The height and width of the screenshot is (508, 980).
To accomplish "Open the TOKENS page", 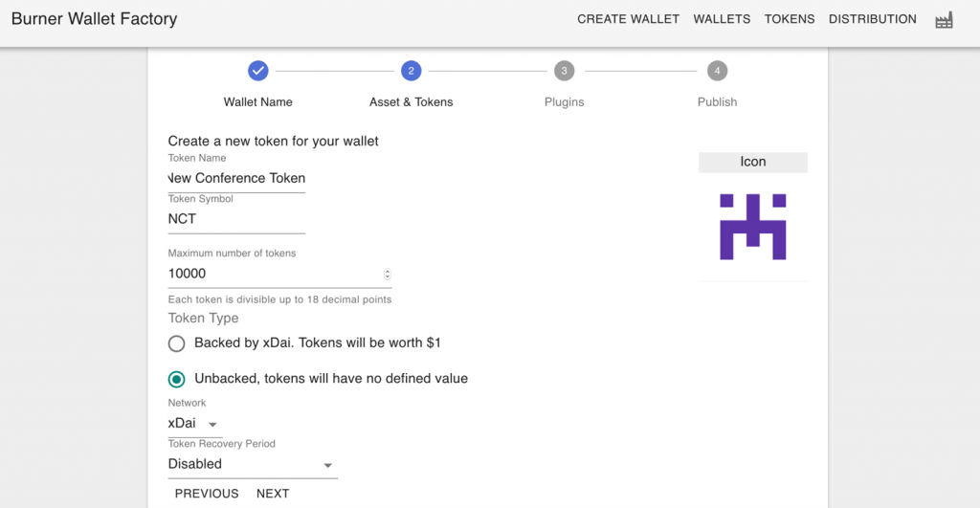I will click(790, 19).
